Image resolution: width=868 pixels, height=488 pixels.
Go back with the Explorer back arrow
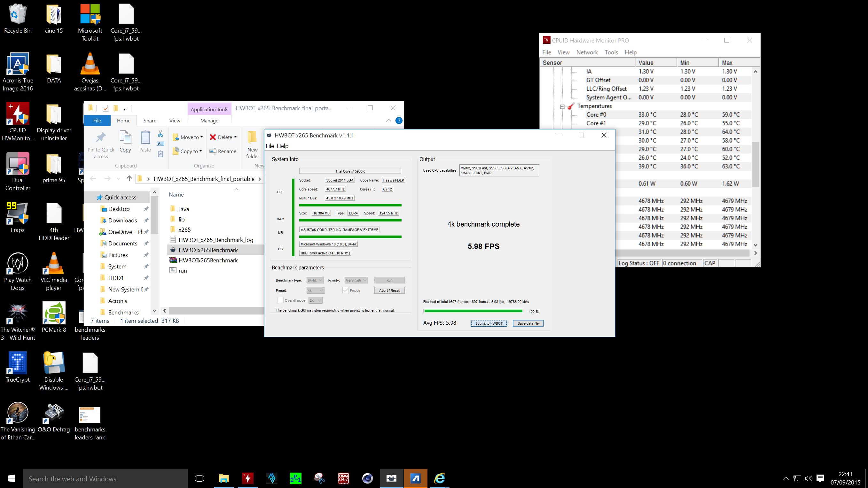tap(93, 179)
